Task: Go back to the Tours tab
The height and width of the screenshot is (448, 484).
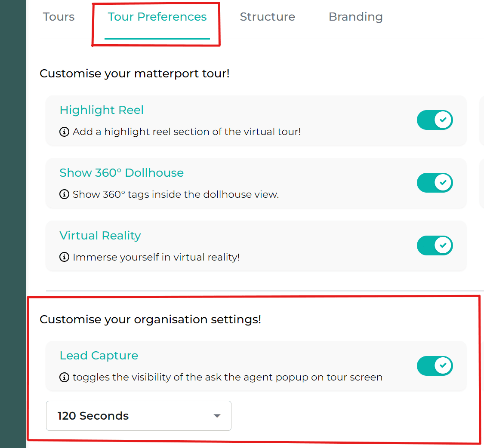Action: click(x=59, y=17)
